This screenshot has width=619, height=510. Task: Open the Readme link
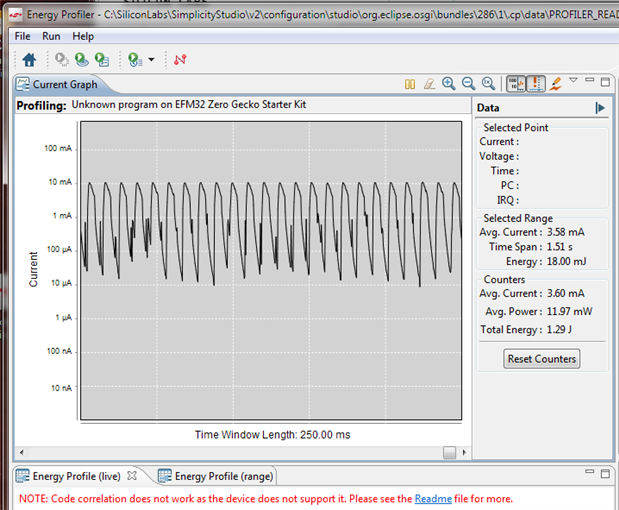click(x=433, y=498)
